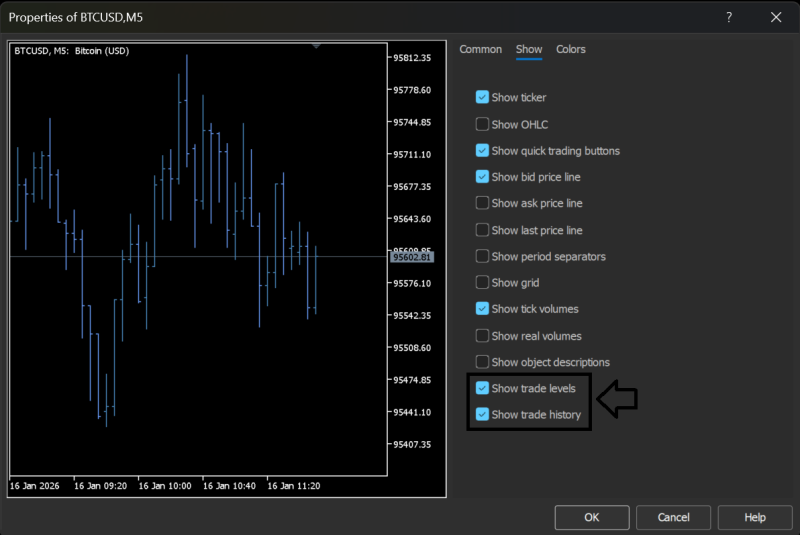Screen dimensions: 800x535
Task: Uncheck Show quick trading buttons
Action: pos(483,151)
